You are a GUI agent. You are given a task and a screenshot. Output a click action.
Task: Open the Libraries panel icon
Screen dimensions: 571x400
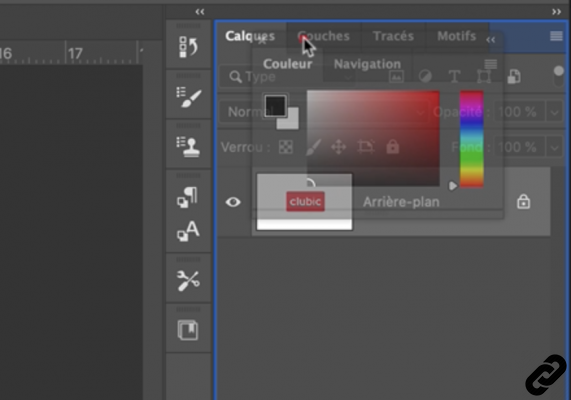point(188,330)
